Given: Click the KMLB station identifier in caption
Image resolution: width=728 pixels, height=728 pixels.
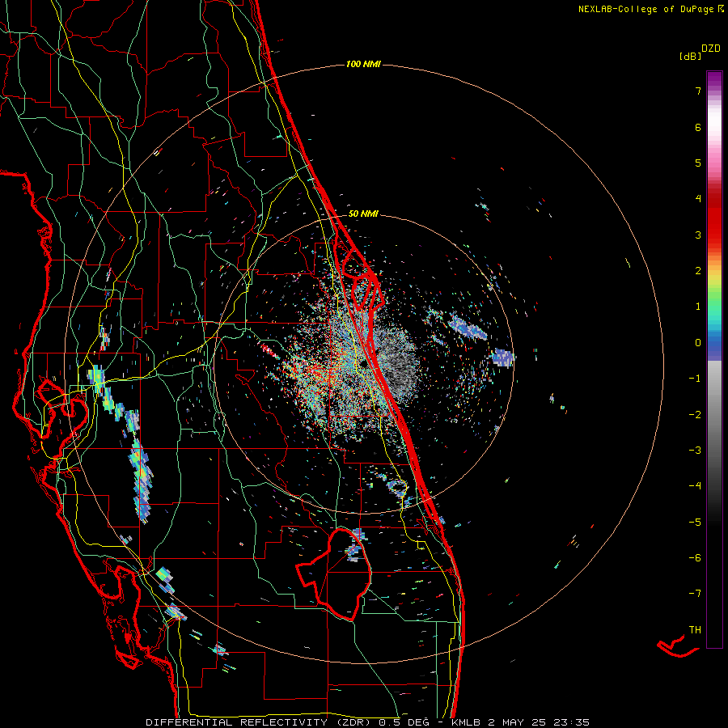Looking at the screenshot, I should pos(467,722).
